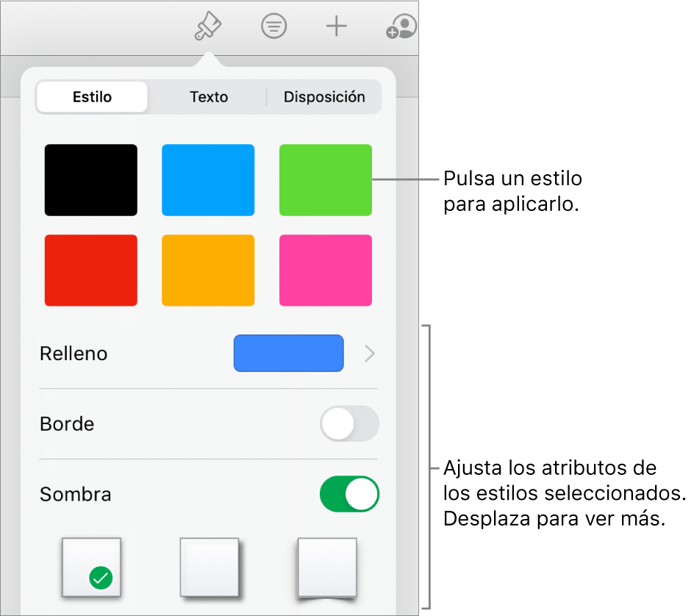This screenshot has height=616, width=694.
Task: Apply the green style preset
Action: tap(325, 179)
